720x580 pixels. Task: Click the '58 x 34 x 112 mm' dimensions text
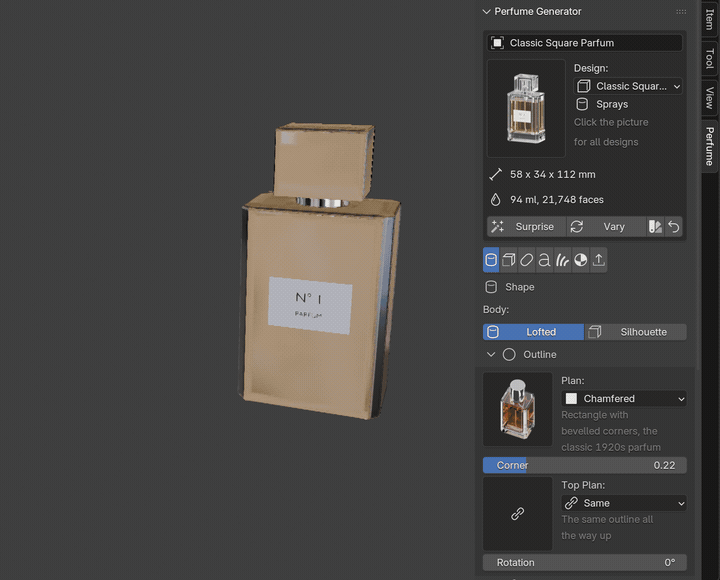coord(552,175)
